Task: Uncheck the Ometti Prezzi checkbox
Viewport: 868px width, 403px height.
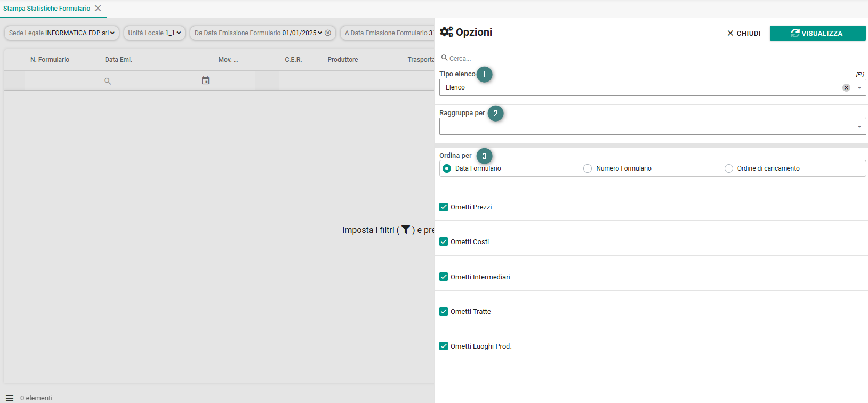Action: (x=444, y=207)
